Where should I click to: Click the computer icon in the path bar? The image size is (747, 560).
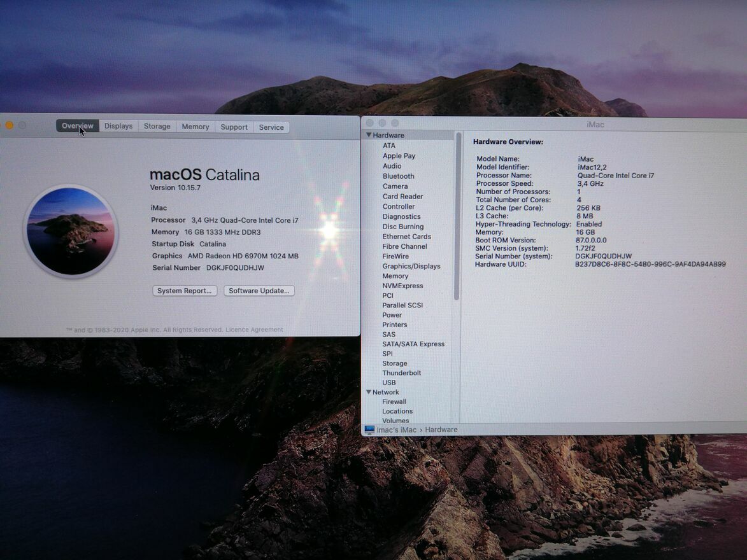pyautogui.click(x=369, y=430)
